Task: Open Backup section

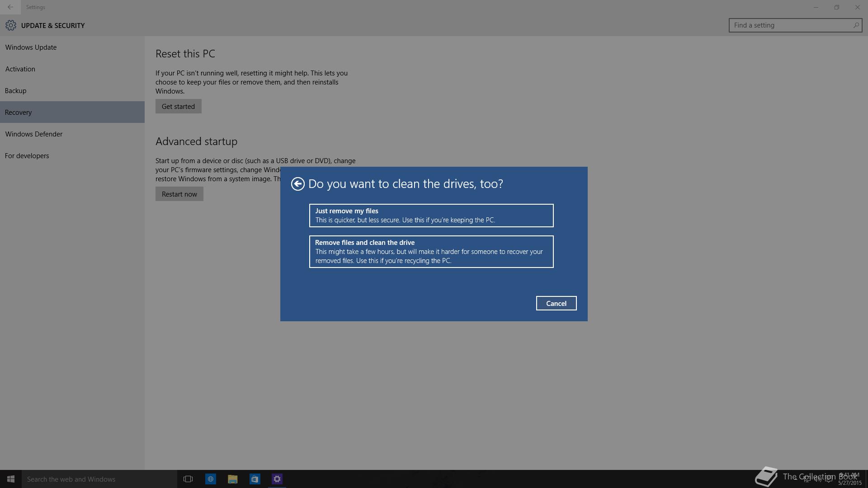Action: click(72, 90)
